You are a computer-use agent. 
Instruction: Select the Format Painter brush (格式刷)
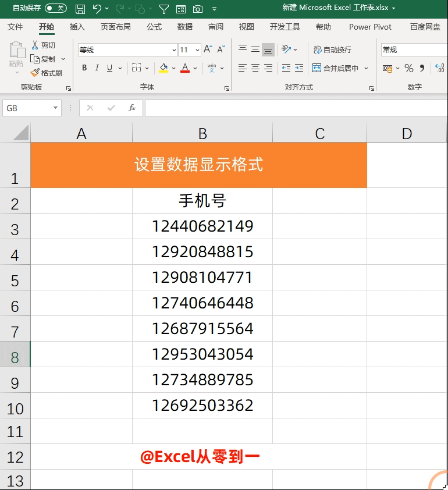point(46,73)
